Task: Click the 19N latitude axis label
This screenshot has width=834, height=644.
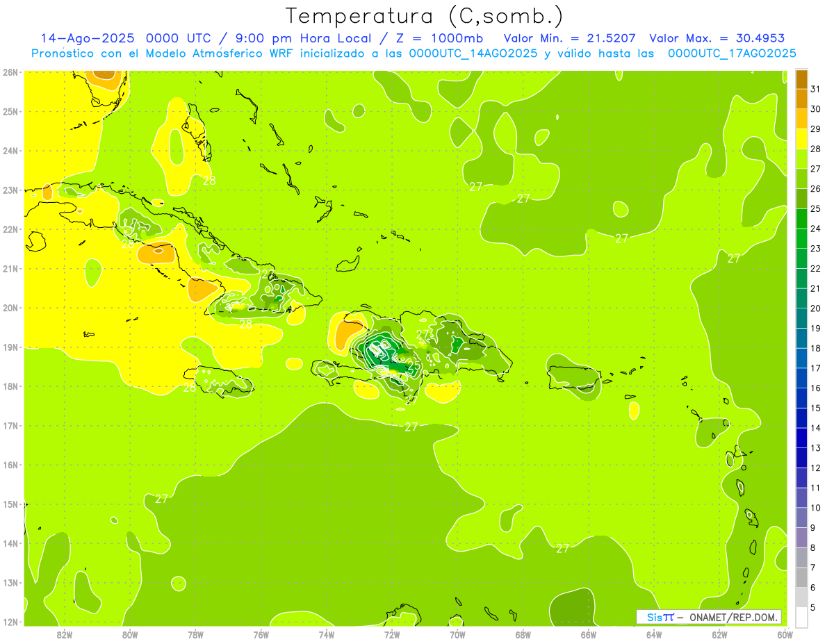Action: tap(10, 347)
